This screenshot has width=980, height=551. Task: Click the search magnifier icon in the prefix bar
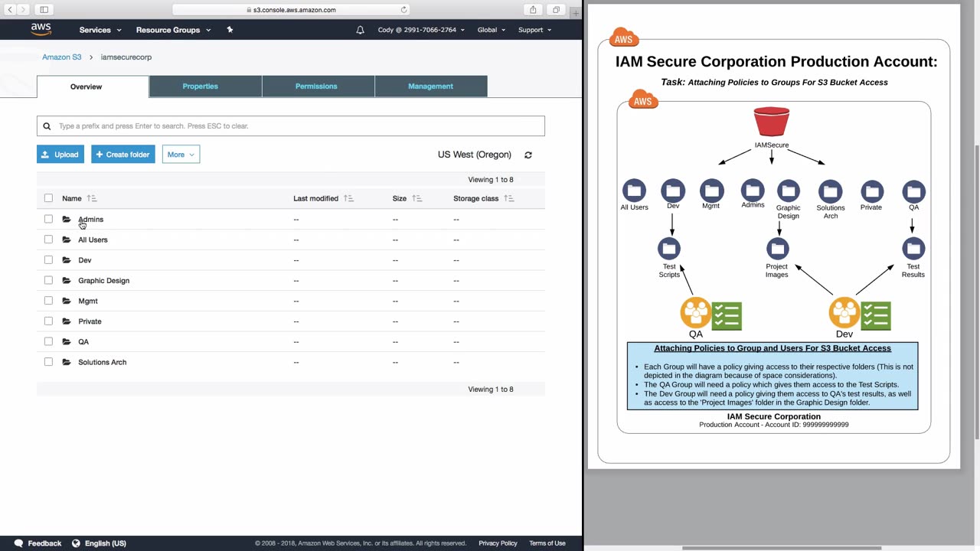(x=47, y=126)
